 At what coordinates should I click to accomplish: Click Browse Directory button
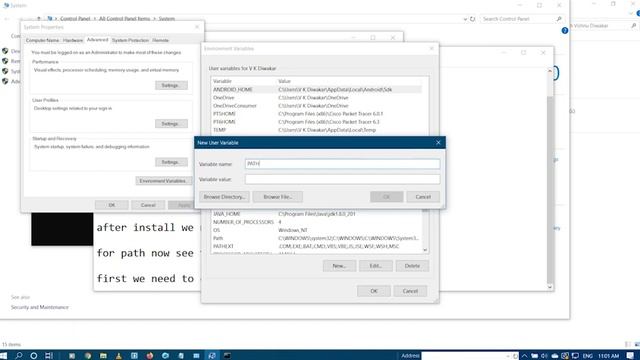click(224, 197)
